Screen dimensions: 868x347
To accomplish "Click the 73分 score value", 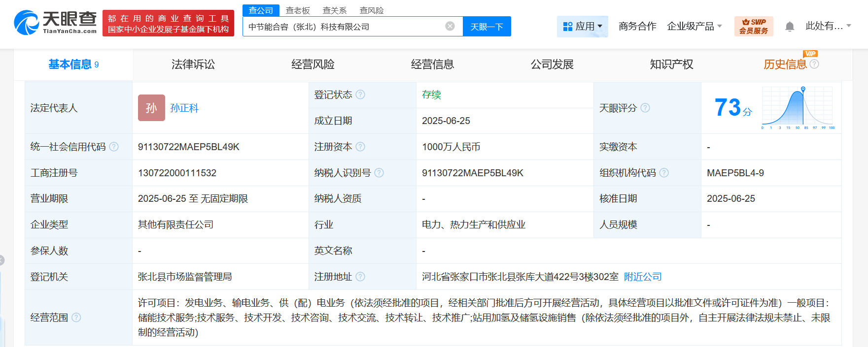I will pos(733,107).
